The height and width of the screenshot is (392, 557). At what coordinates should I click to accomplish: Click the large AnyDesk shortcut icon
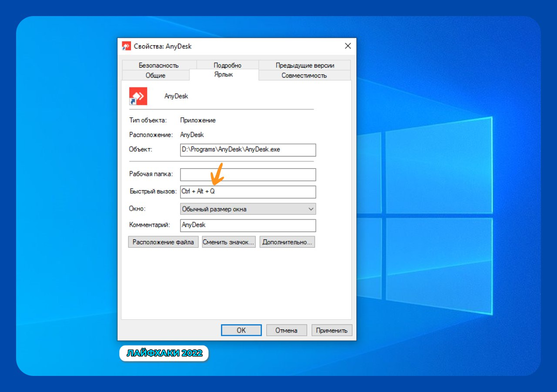pos(138,96)
